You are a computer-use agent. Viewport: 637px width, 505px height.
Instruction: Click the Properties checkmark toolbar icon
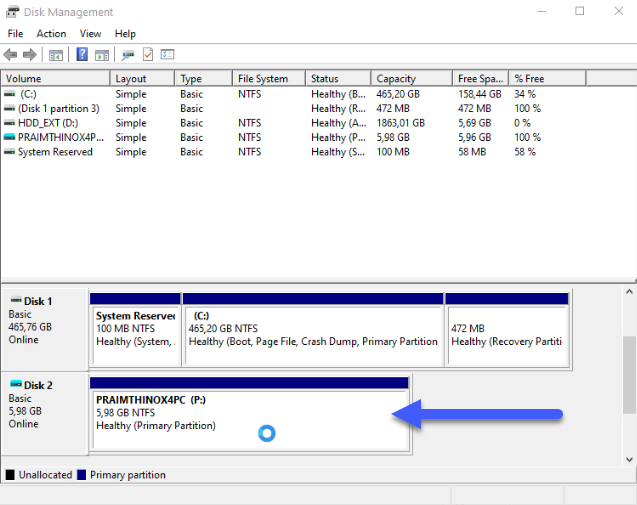pyautogui.click(x=148, y=54)
